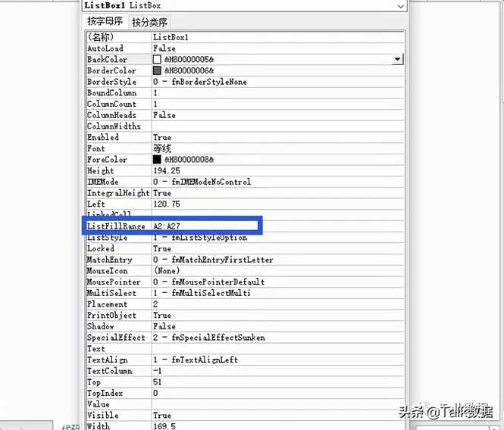Expand the BackColor value dropdown arrow
This screenshot has width=504, height=430.
(397, 59)
